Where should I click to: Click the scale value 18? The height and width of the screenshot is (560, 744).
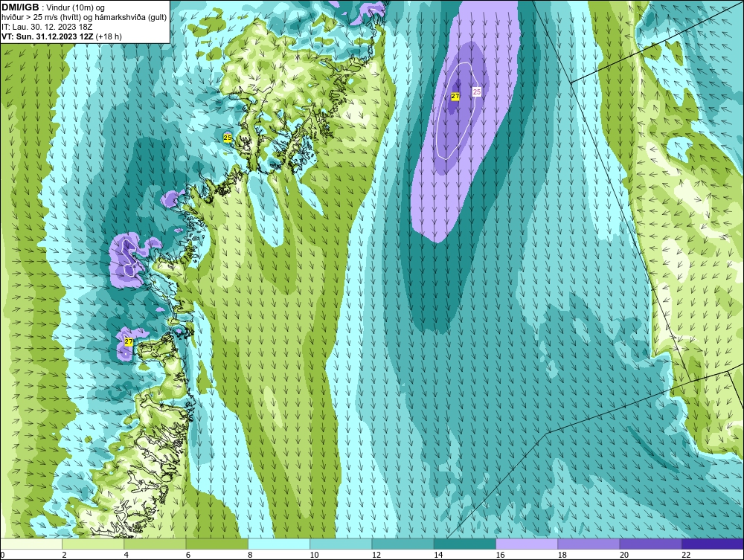562,556
